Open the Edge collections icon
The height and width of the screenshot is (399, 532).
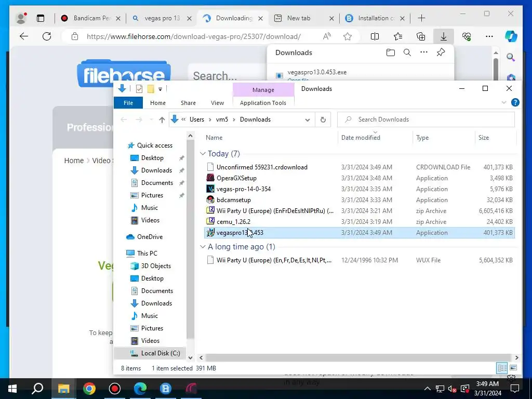[x=421, y=36]
